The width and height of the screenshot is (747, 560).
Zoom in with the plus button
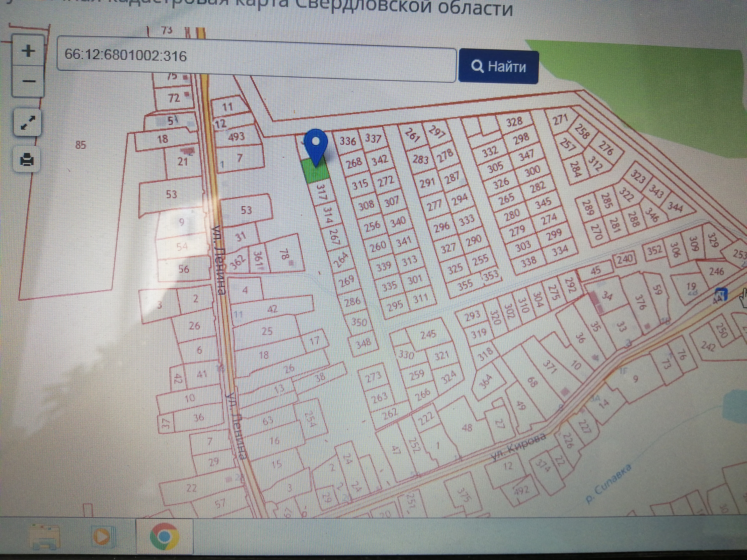click(28, 51)
